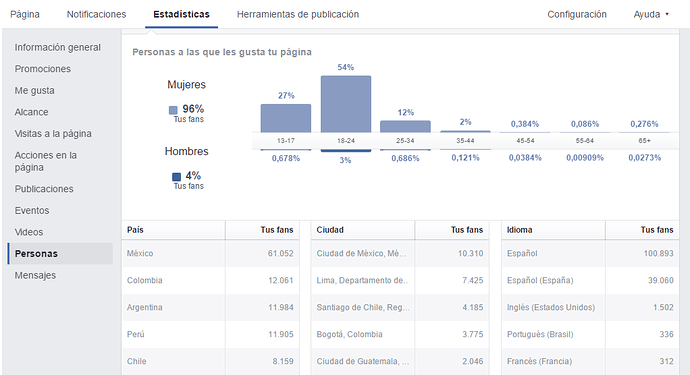Click the Mujeres light-blue legend square
The width and height of the screenshot is (690, 375).
pyautogui.click(x=173, y=110)
